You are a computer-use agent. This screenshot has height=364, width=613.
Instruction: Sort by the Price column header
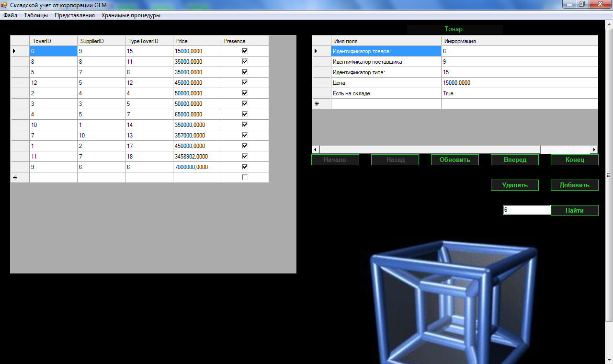[197, 41]
